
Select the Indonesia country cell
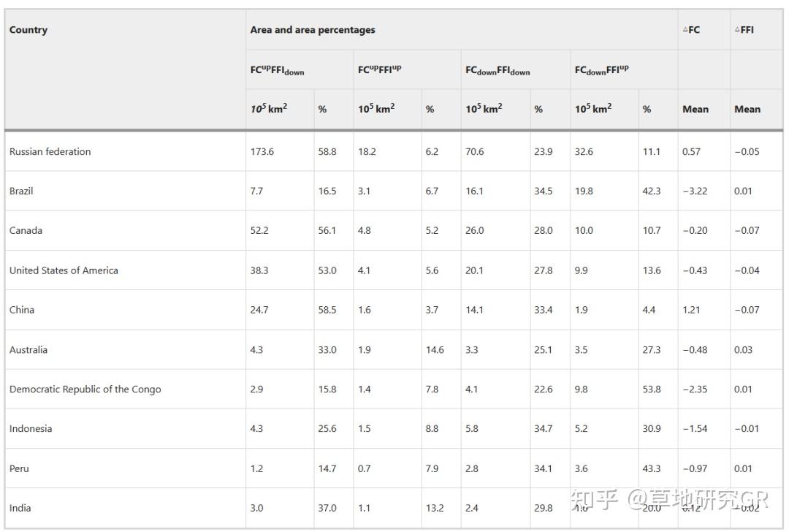31,429
